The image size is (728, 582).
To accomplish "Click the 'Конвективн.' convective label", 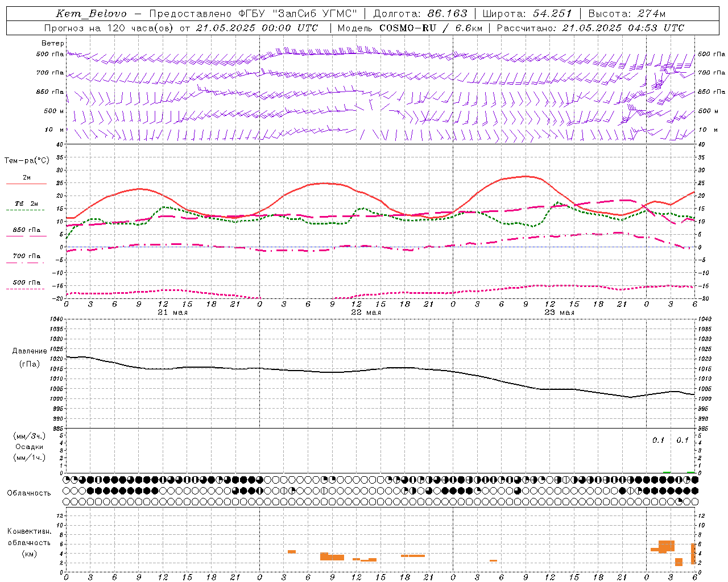I will coord(30,531).
